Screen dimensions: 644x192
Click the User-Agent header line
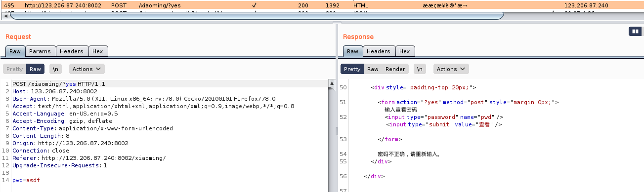click(144, 99)
